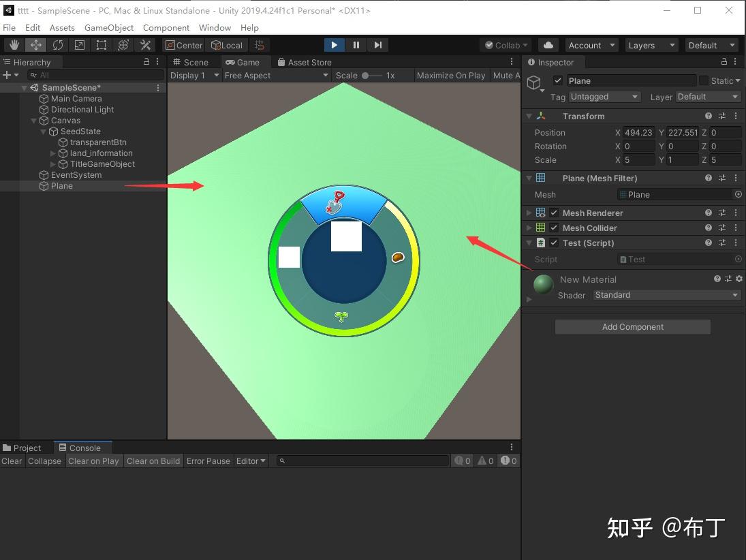The image size is (746, 560).
Task: Open the GameObject menu
Action: (x=109, y=27)
